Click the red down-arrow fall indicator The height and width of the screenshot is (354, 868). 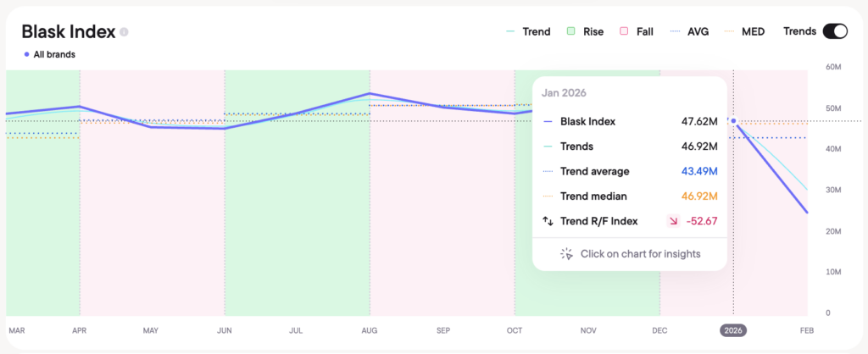[x=674, y=221]
